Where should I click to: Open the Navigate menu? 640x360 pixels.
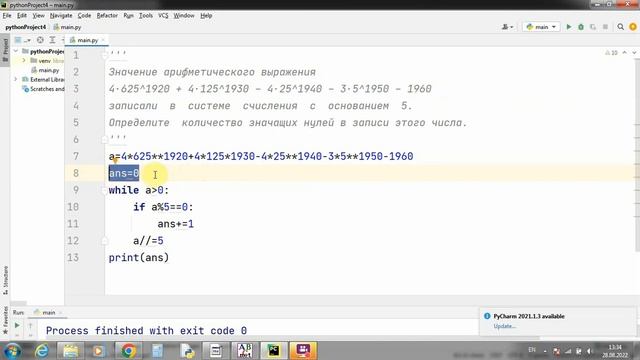pos(61,16)
